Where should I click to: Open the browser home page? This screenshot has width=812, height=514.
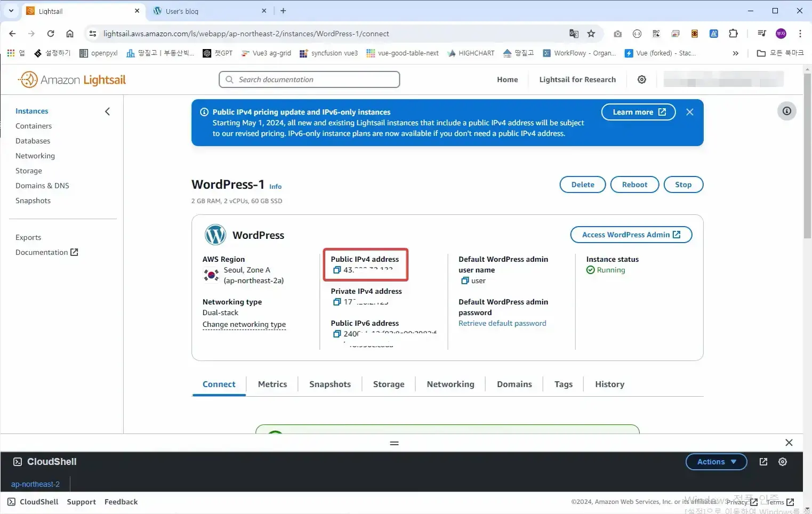[70, 34]
